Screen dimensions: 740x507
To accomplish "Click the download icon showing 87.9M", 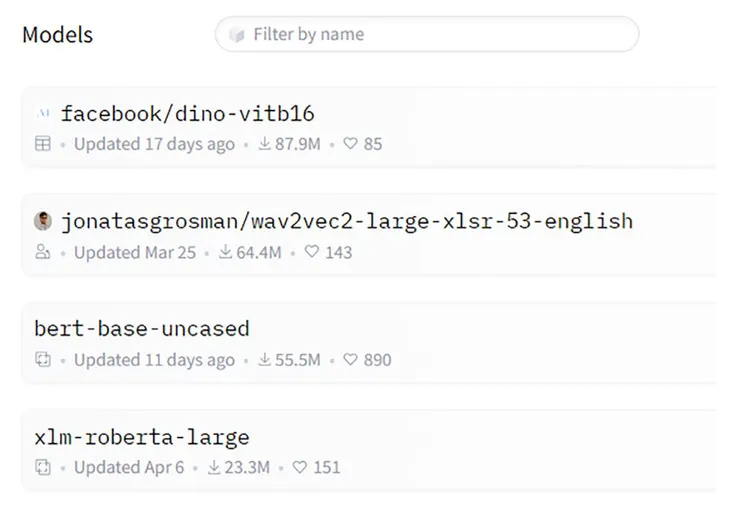I will click(265, 144).
